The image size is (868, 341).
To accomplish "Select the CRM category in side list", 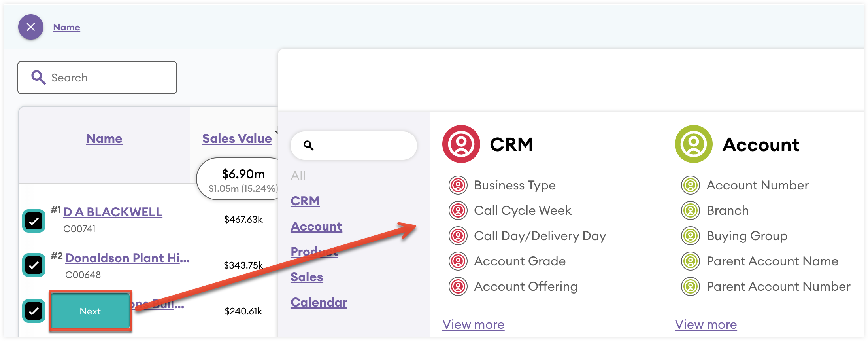I will tap(305, 201).
